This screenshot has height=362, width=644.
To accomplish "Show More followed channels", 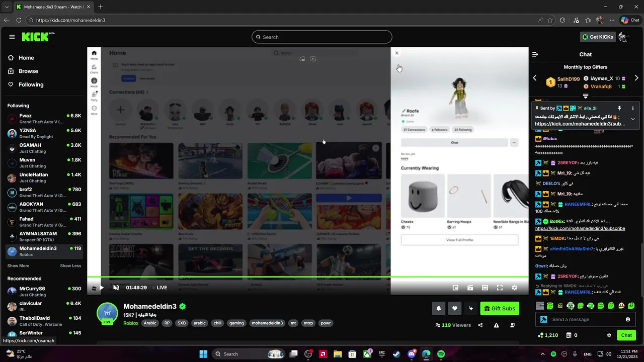I will click(18, 265).
